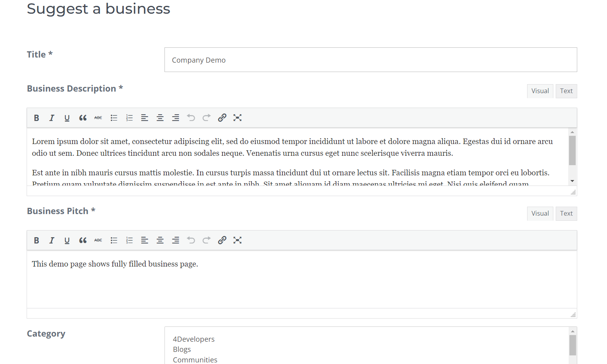Align right in Business Pitch toolbar
The image size is (607, 364).
pyautogui.click(x=175, y=240)
